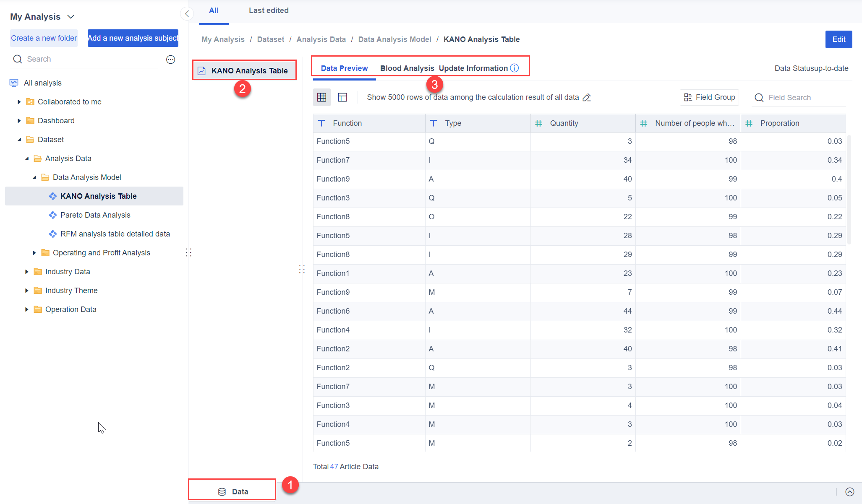Click Update Information info icon
The image size is (862, 504).
(x=515, y=68)
